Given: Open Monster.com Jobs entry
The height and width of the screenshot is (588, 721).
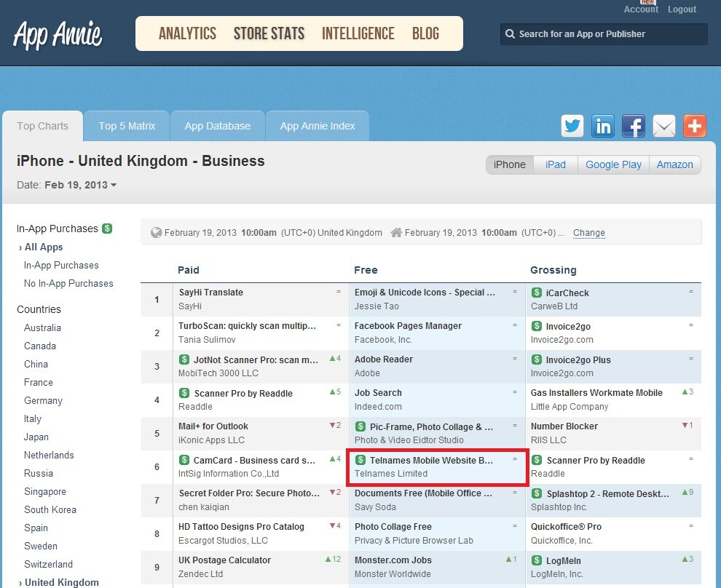Looking at the screenshot, I should [x=393, y=560].
